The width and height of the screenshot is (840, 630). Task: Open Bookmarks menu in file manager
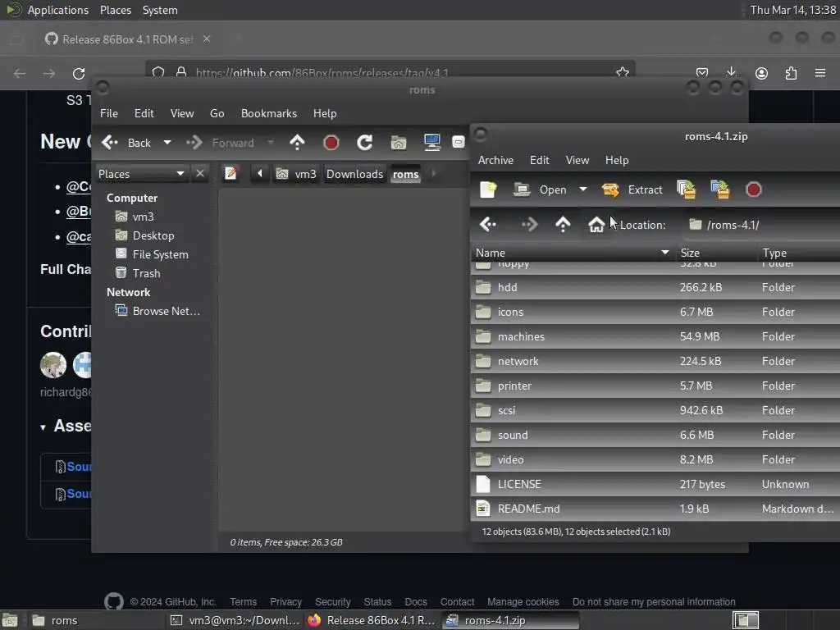[x=269, y=113]
